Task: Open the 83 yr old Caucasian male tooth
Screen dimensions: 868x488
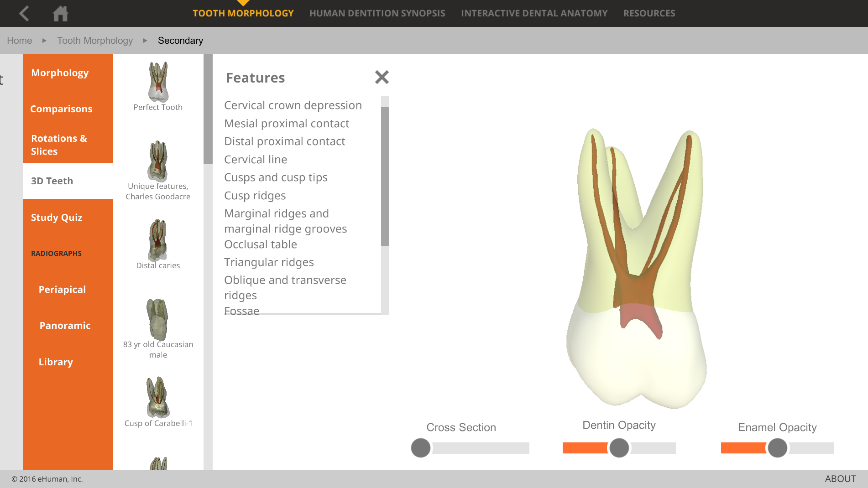Action: point(158,328)
